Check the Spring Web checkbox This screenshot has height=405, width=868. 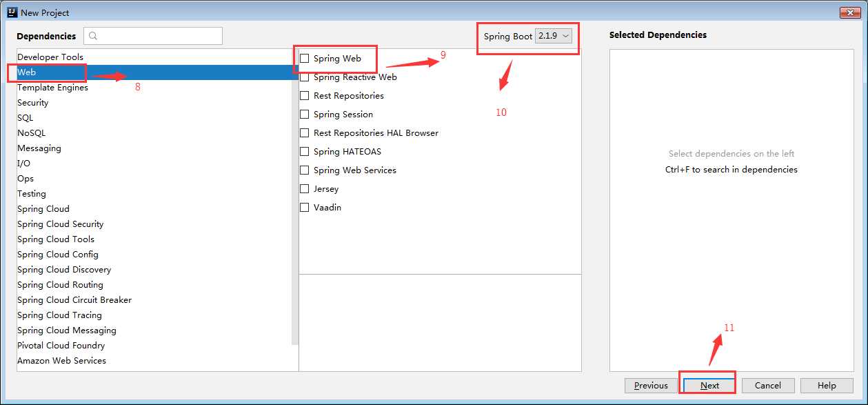[x=305, y=59]
